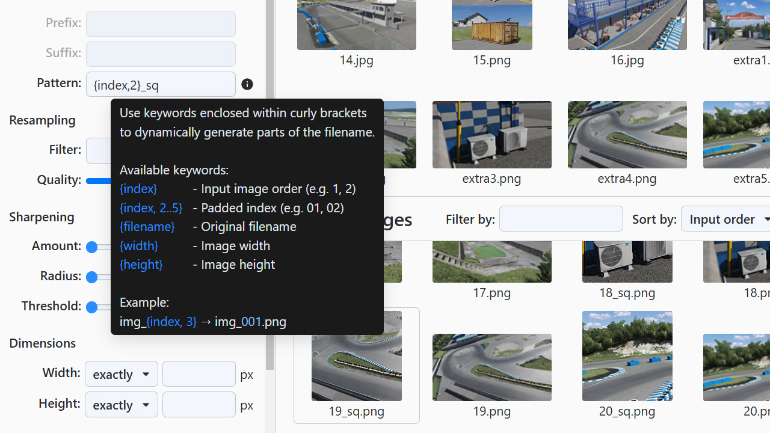Click the Quality slider track
This screenshot has height=433, width=770.
click(99, 181)
